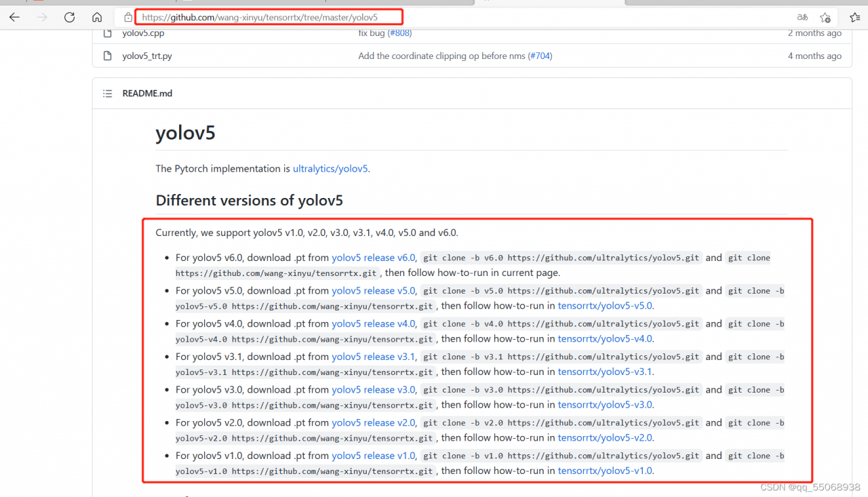View site security lock info
868x497 pixels.
128,17
